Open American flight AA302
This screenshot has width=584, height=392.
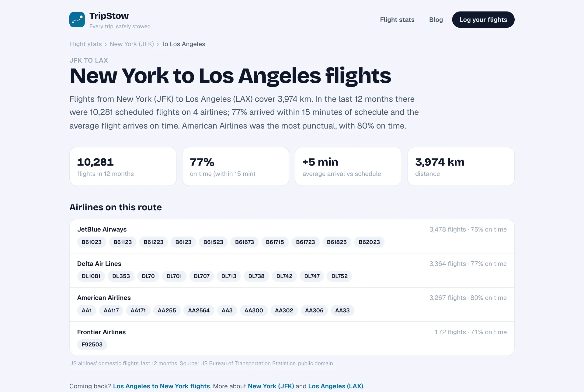coord(284,311)
